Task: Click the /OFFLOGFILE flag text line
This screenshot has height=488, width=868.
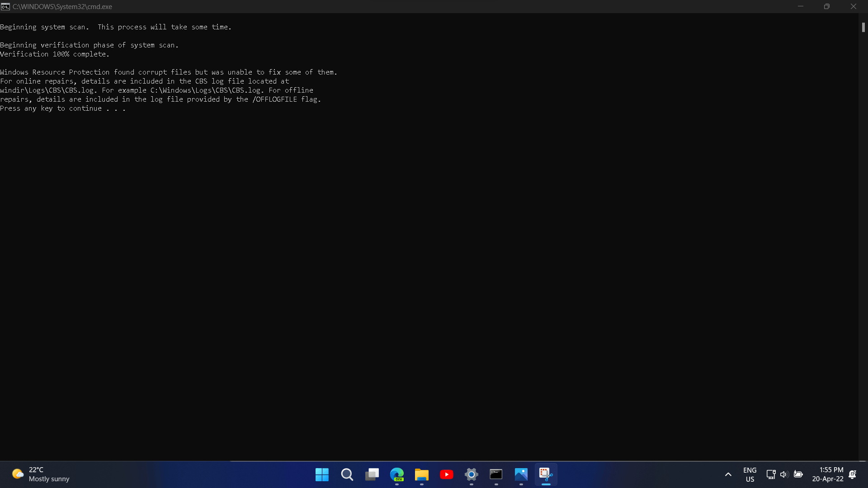Action: [160, 99]
